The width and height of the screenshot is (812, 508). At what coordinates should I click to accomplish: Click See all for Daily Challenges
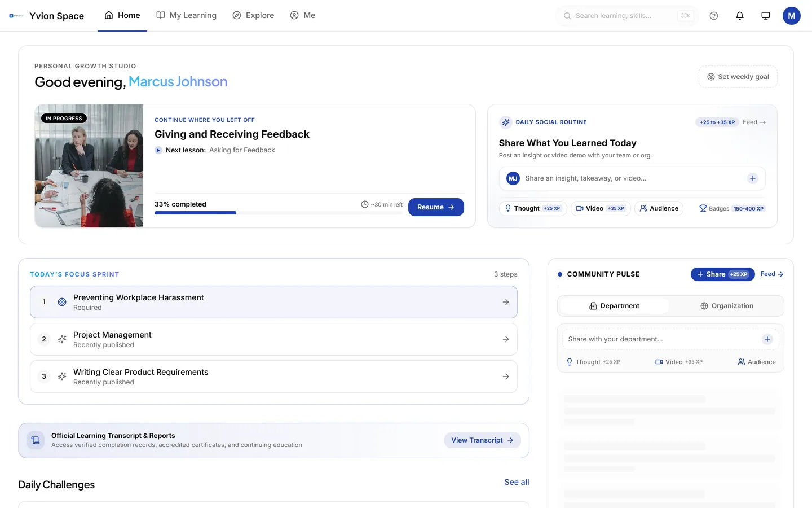click(517, 482)
